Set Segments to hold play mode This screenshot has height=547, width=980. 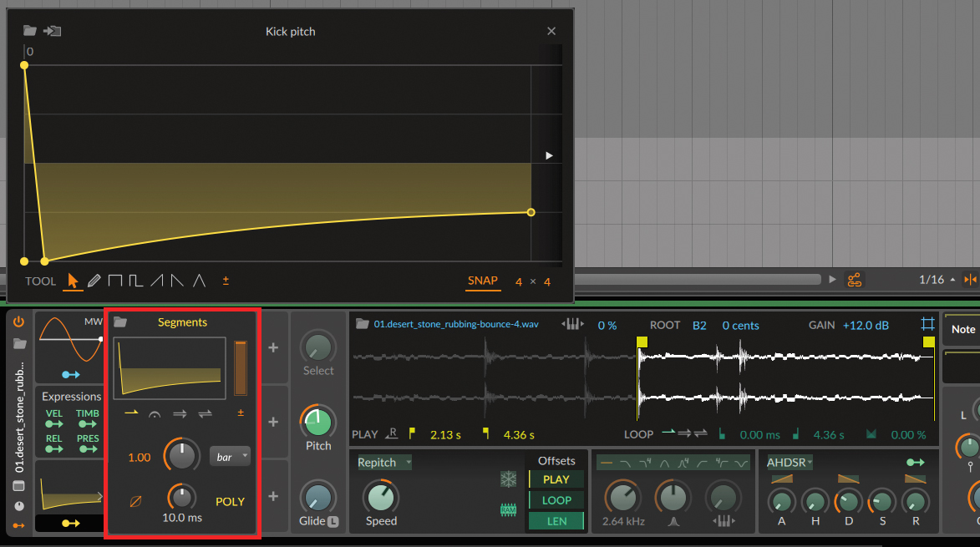click(155, 414)
